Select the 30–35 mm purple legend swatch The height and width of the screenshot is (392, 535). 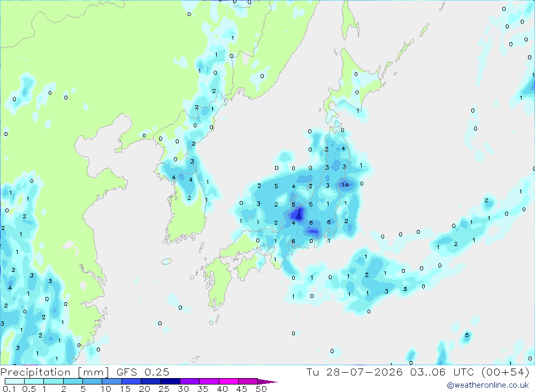point(190,381)
